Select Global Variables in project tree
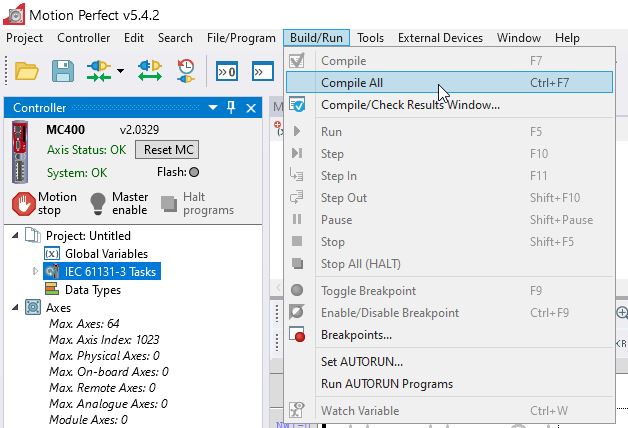 point(106,253)
